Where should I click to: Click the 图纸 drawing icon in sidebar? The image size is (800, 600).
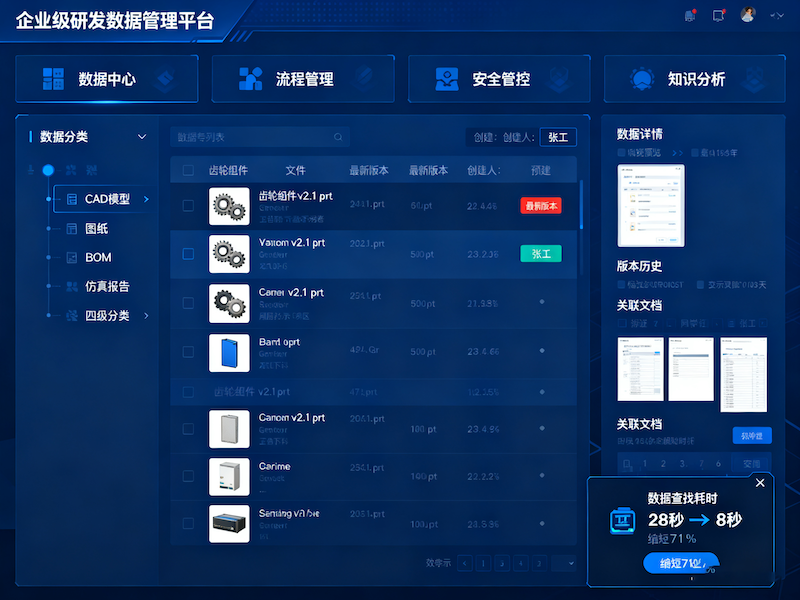point(72,229)
